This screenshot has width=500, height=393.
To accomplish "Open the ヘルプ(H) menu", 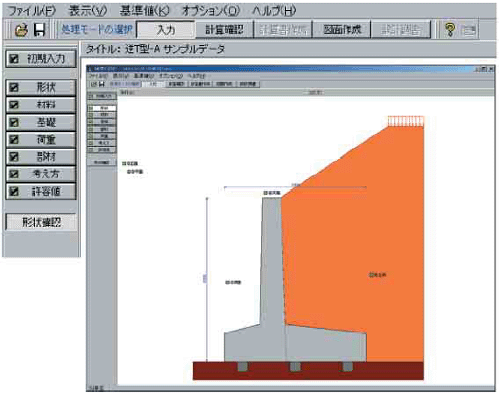I will coord(274,11).
